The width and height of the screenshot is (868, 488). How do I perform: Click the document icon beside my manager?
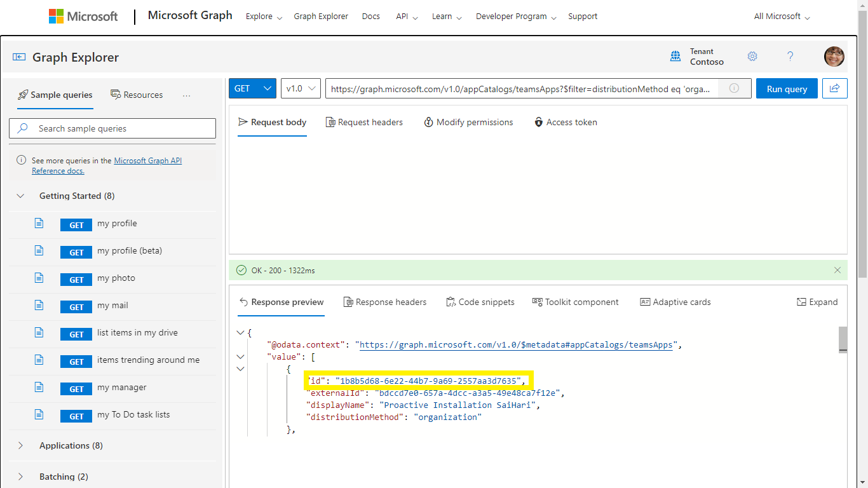(x=39, y=388)
